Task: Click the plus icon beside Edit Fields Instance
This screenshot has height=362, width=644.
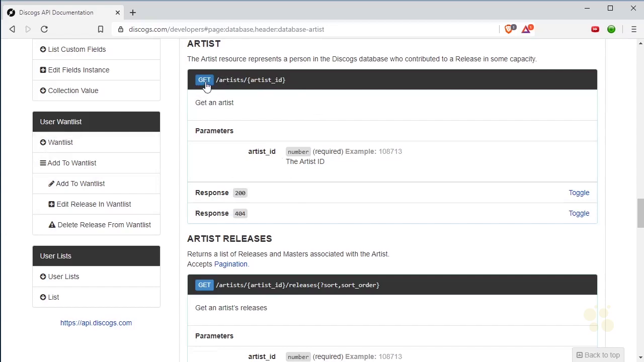Action: [x=43, y=70]
